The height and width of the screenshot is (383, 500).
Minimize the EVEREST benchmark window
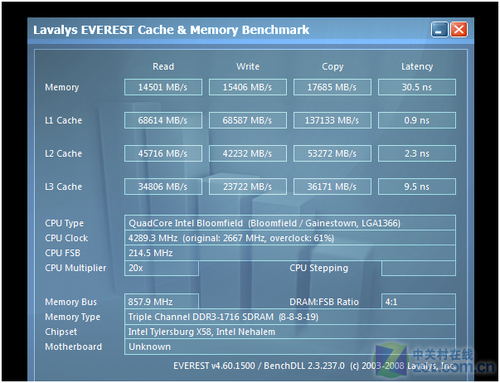tap(439, 30)
